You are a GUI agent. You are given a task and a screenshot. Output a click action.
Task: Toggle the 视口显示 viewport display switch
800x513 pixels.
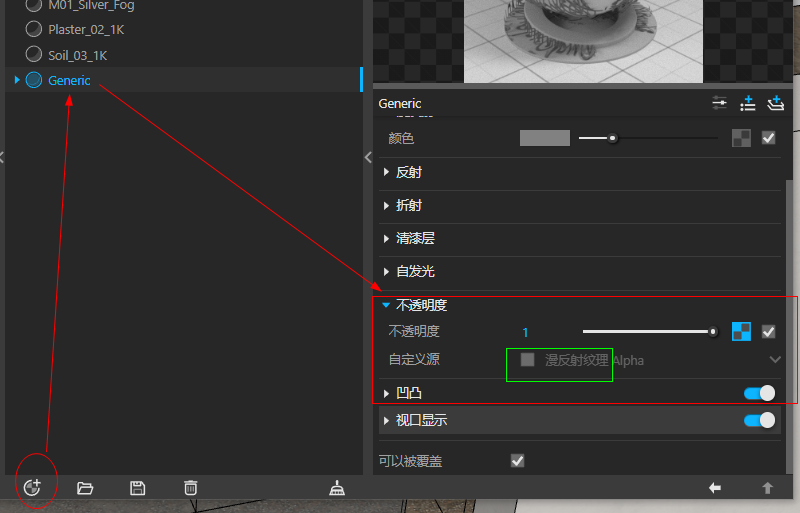coord(759,420)
